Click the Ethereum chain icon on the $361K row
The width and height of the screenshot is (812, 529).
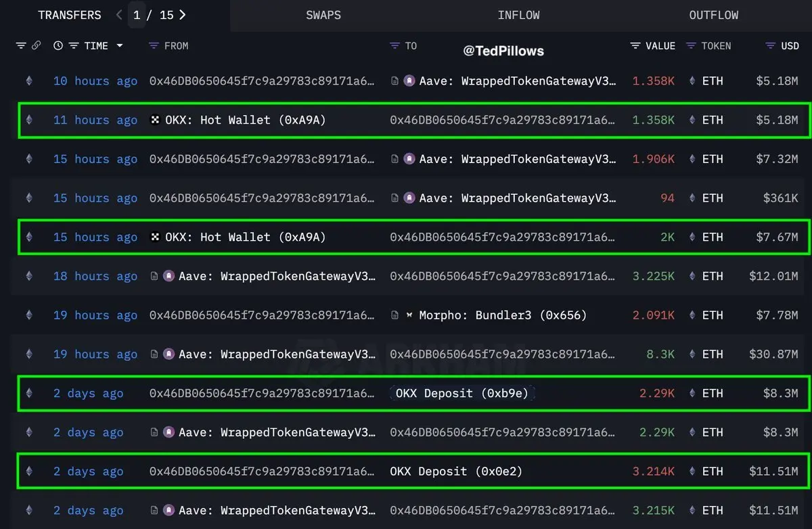pyautogui.click(x=28, y=198)
